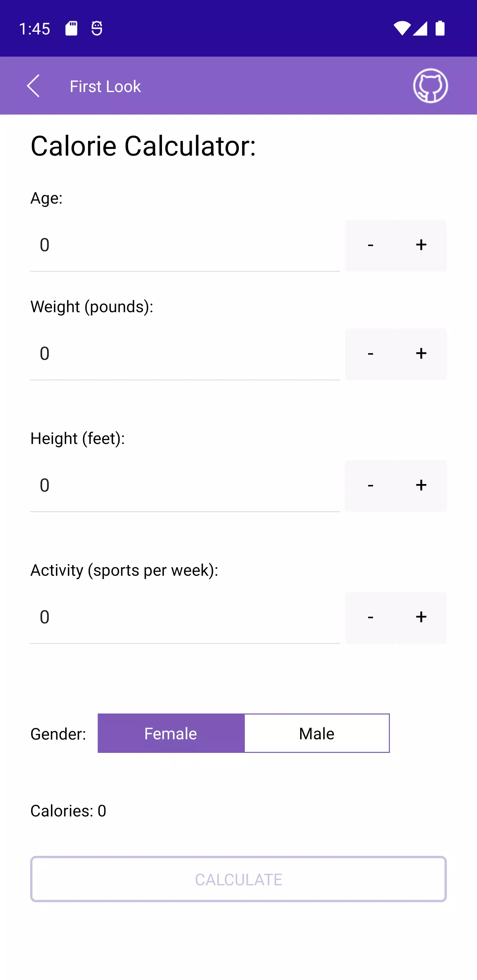
Task: Focus the Activity input field
Action: (185, 617)
